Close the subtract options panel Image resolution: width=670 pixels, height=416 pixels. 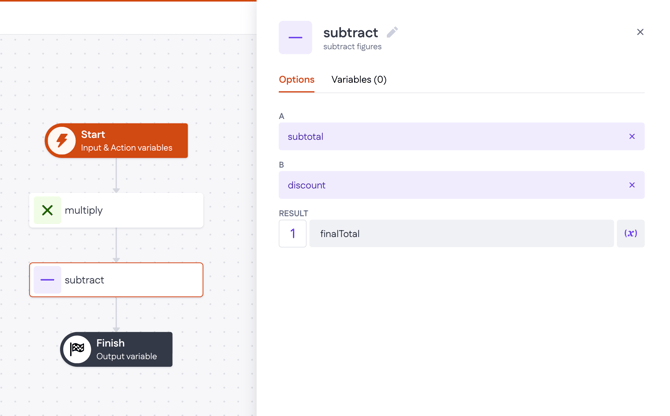[640, 32]
